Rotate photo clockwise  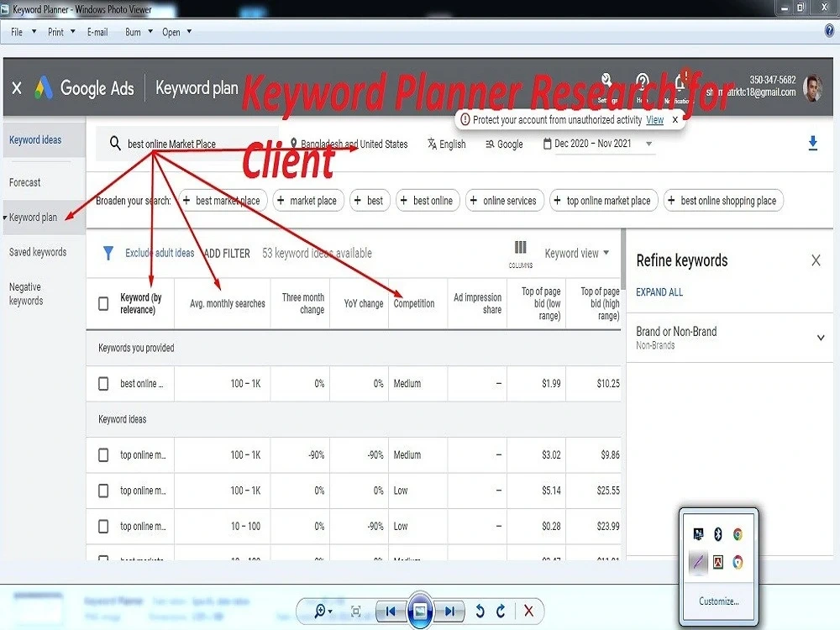pyautogui.click(x=501, y=611)
